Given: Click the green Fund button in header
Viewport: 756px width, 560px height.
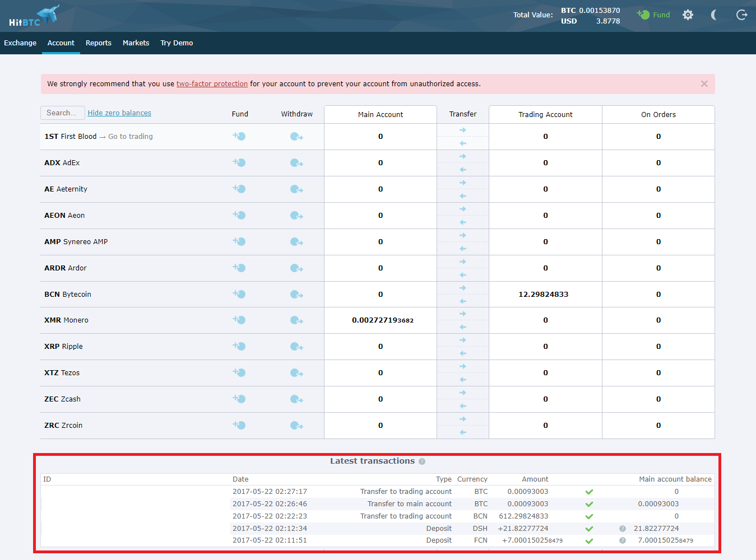Looking at the screenshot, I should [x=653, y=15].
